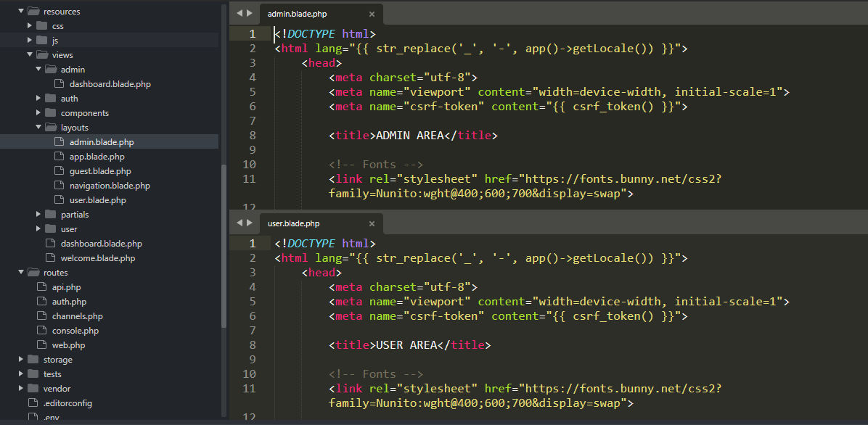Click next-tab arrow in lower editor pane
This screenshot has width=868, height=425.
[x=250, y=223]
